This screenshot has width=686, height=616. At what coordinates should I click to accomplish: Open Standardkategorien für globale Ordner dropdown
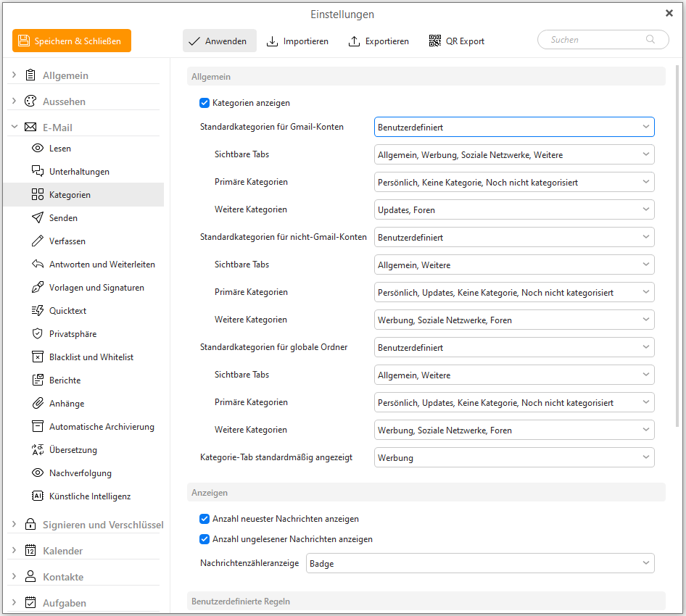(x=514, y=347)
